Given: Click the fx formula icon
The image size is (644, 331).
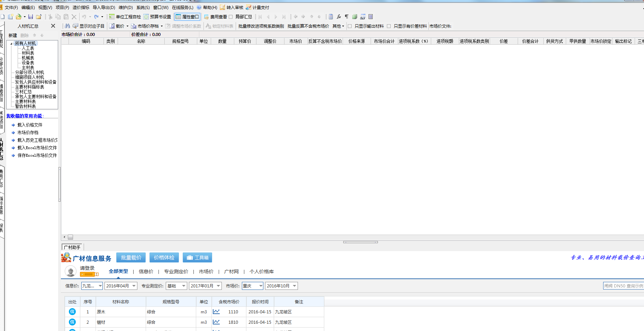Looking at the screenshot, I should 339,17.
